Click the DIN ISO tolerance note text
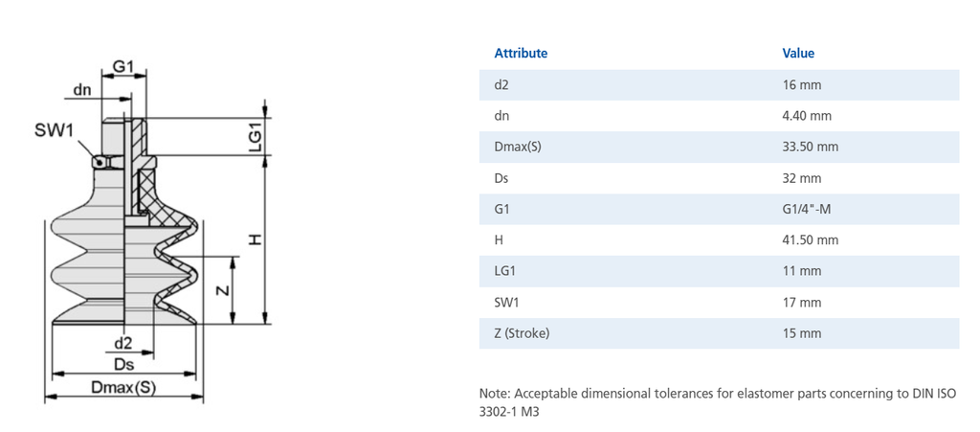980x432 pixels. tap(718, 402)
